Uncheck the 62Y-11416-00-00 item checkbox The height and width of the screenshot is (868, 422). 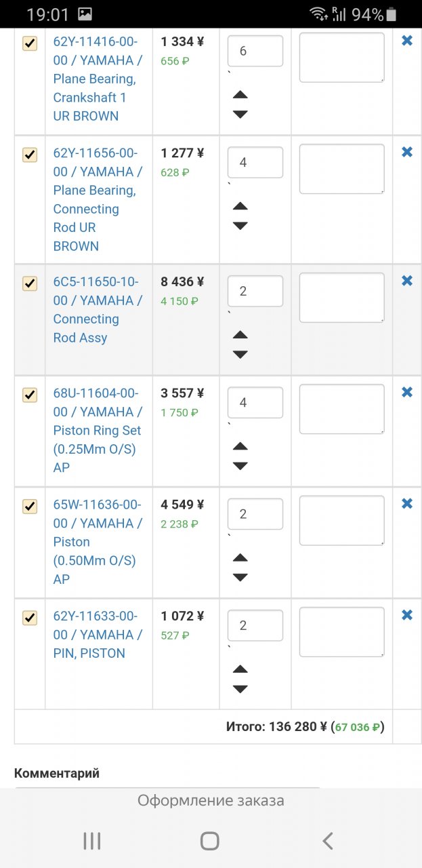tap(30, 44)
